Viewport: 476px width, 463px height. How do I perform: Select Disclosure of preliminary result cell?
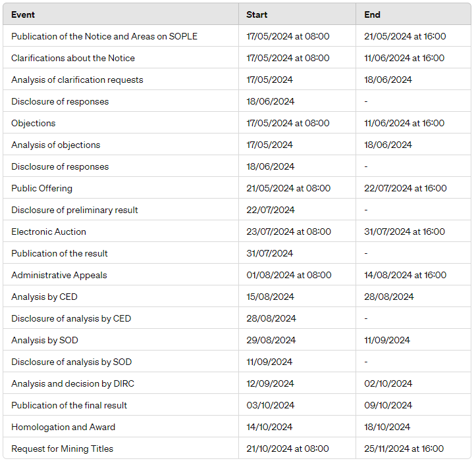click(74, 210)
